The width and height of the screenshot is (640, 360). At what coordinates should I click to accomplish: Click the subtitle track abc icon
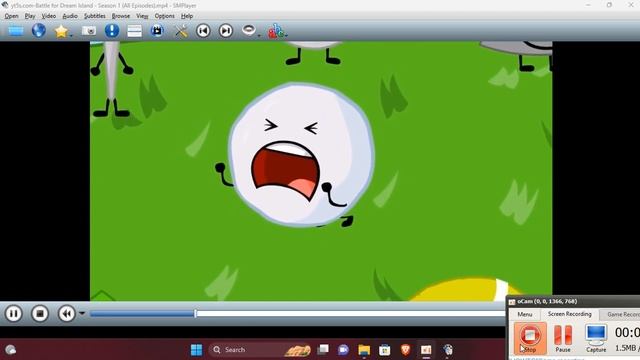(x=276, y=31)
